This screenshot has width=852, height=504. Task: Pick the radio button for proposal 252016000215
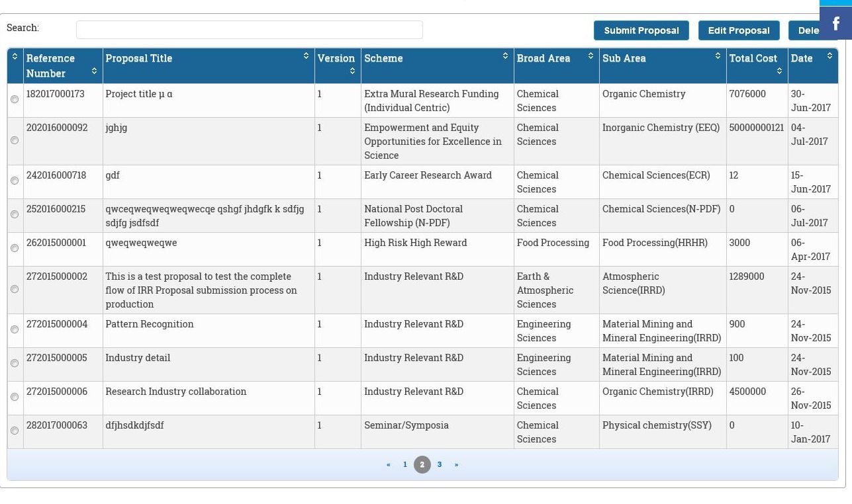coord(15,215)
